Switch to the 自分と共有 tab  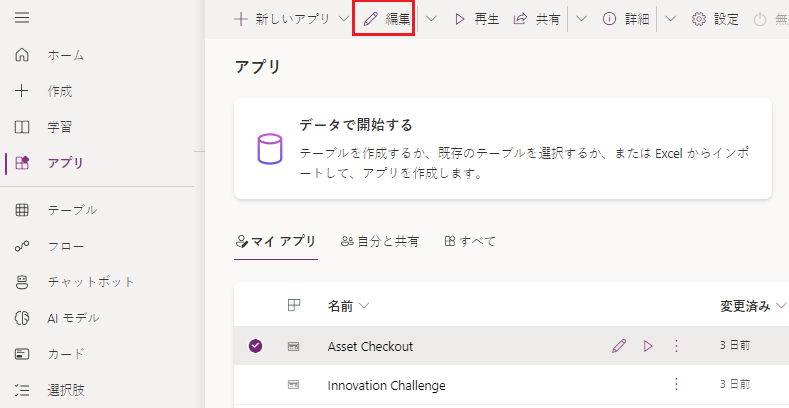coord(380,241)
